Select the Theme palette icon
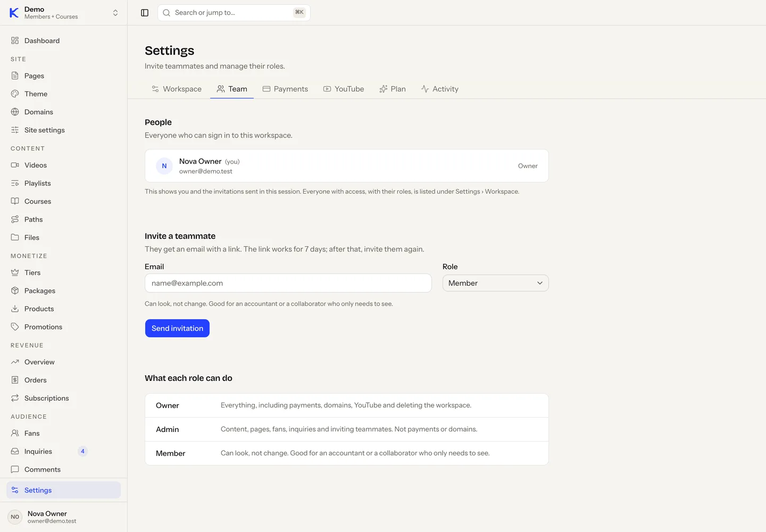The image size is (766, 532). pos(15,94)
